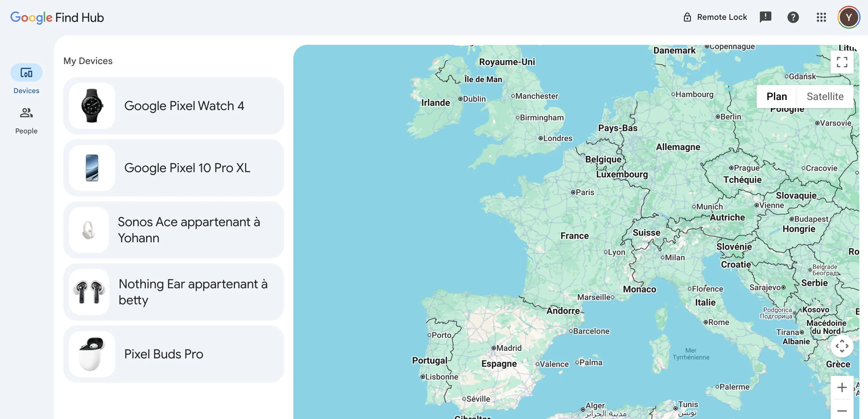Expand details for Google Pixel Watch 4
The width and height of the screenshot is (868, 419).
(x=184, y=105)
